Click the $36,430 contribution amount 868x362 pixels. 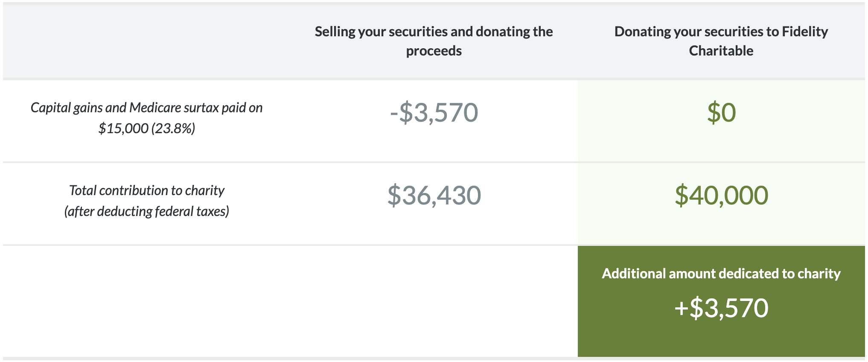pyautogui.click(x=434, y=196)
